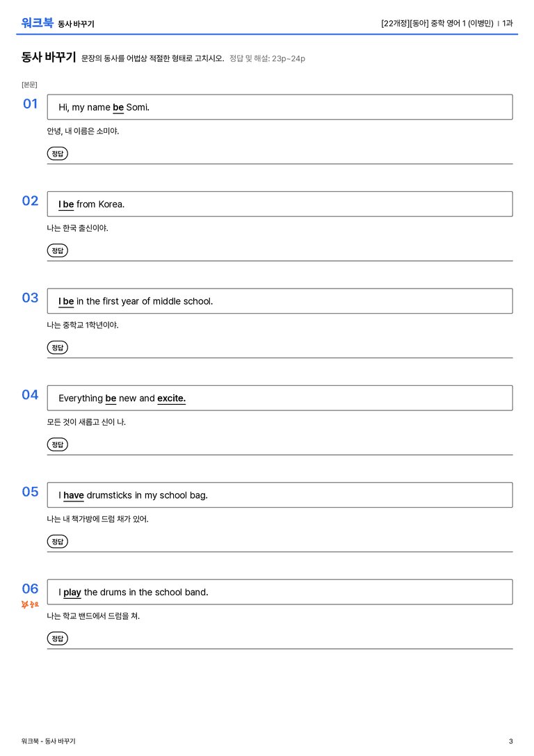Click the 정답 badge under question 04
534x756 pixels.
point(57,444)
